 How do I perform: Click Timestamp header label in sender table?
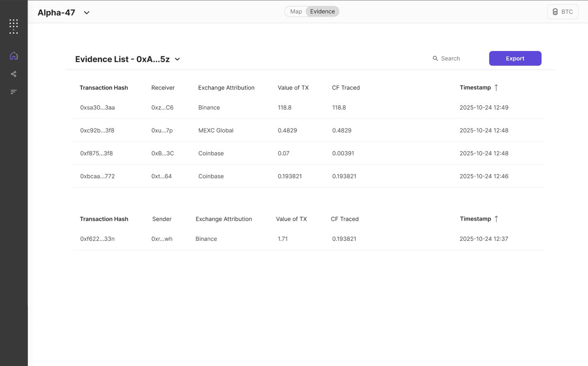(x=475, y=219)
